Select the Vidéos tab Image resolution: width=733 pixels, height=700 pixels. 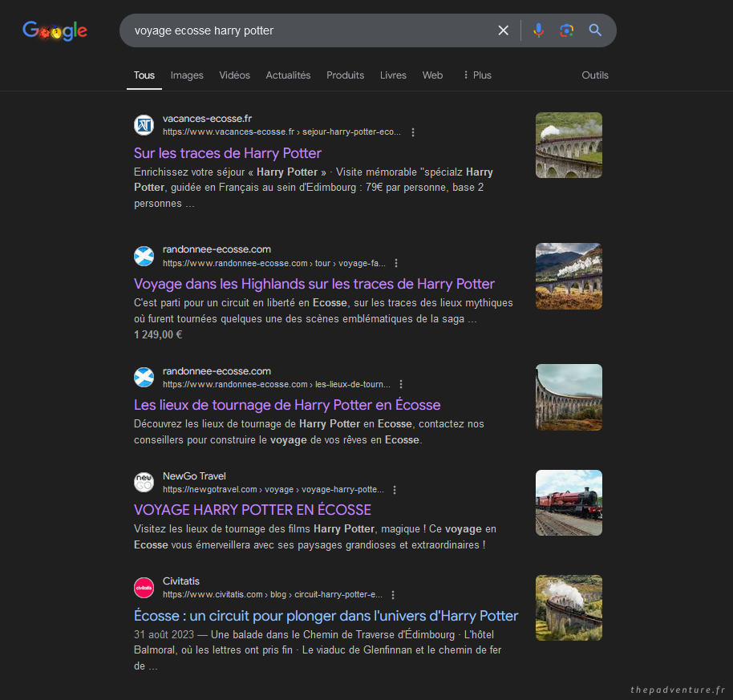(234, 75)
